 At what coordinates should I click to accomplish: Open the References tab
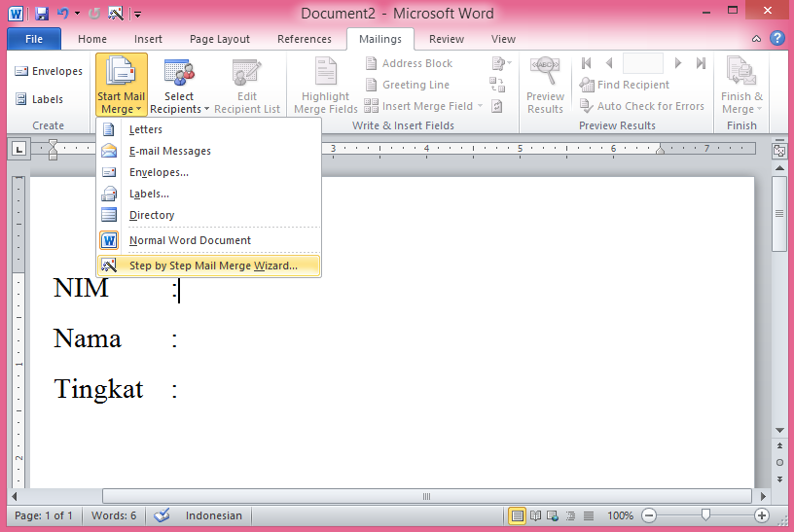[x=305, y=39]
